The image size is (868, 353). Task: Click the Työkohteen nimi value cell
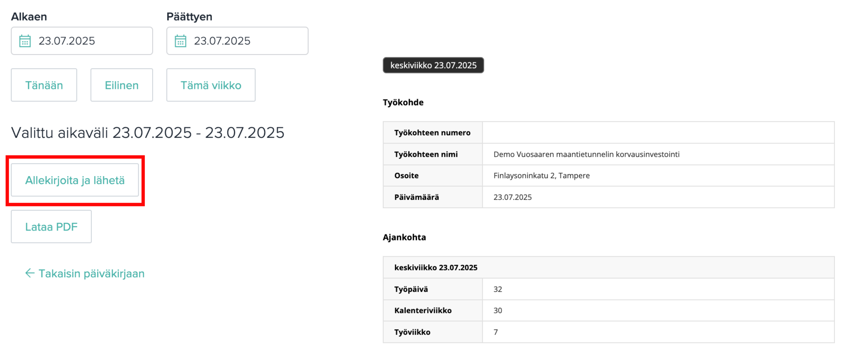tap(658, 154)
